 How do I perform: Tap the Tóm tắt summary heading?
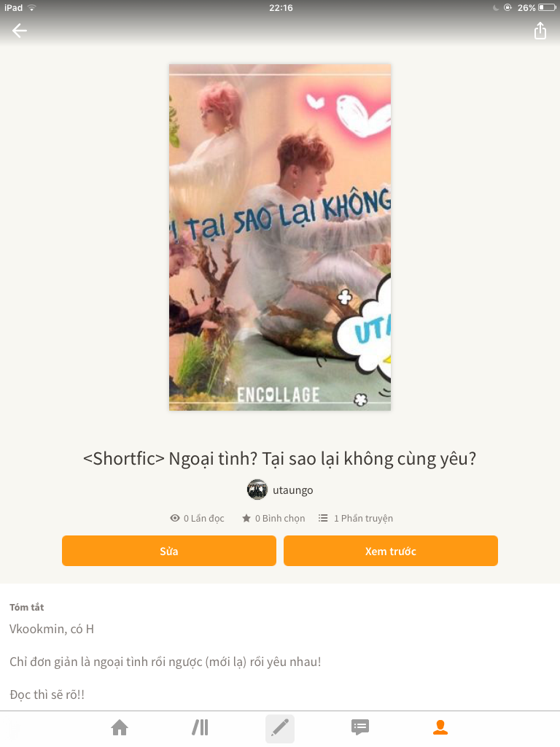(x=27, y=607)
